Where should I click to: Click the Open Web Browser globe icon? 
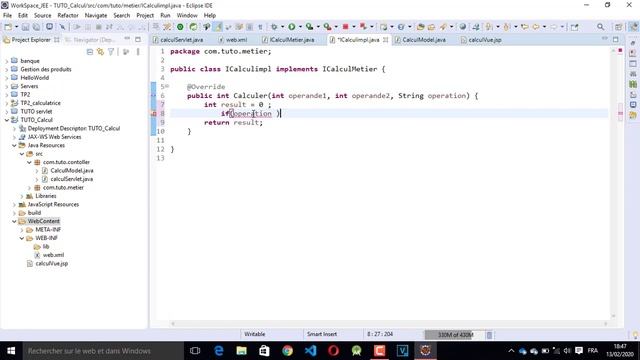coord(462,27)
